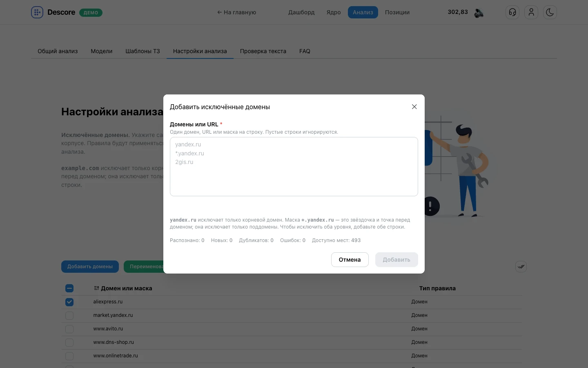588x368 pixels.
Task: Click the ДЕМО badge
Action: coord(91,13)
